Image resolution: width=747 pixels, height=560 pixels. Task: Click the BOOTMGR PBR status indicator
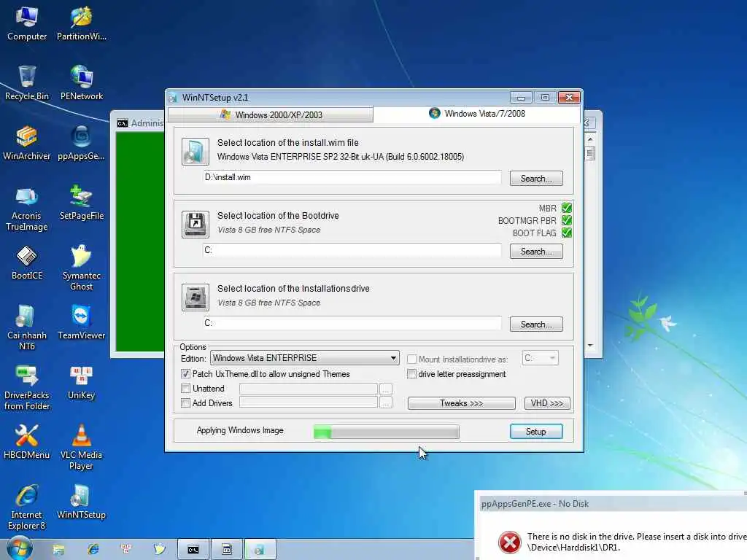[566, 220]
